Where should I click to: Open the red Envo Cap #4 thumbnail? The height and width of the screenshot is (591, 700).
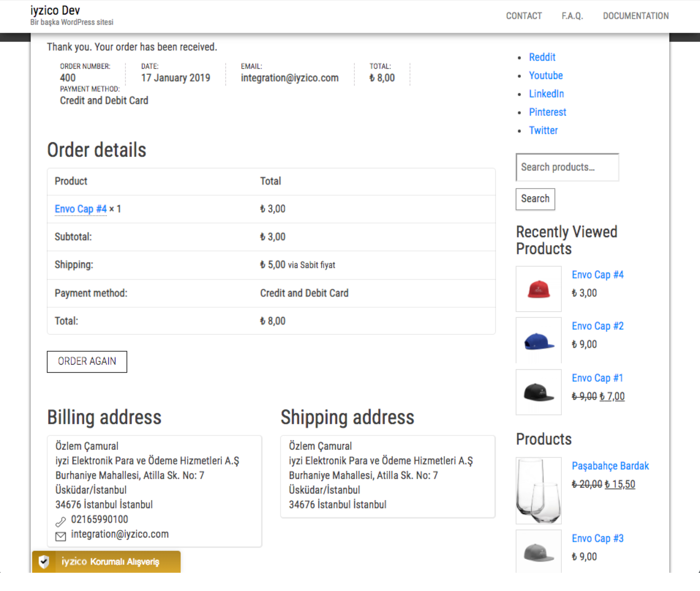[538, 289]
